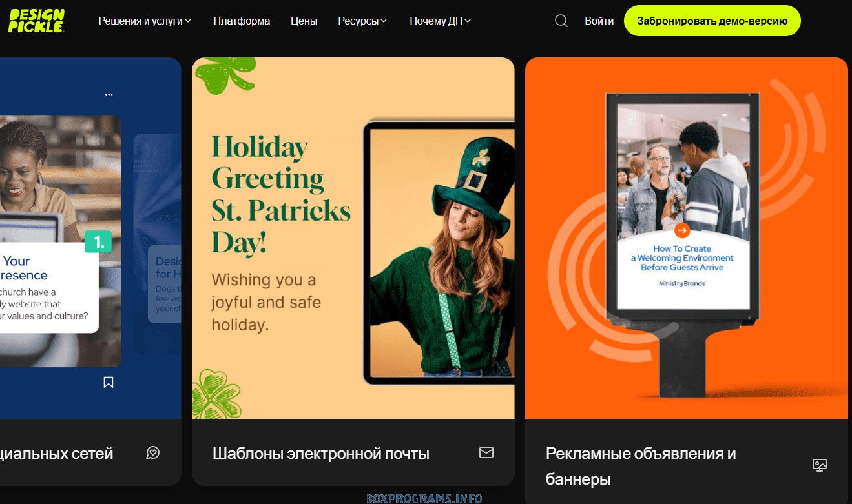This screenshot has height=504, width=852.
Task: Click the bookmark icon on social post mockup
Action: [109, 382]
